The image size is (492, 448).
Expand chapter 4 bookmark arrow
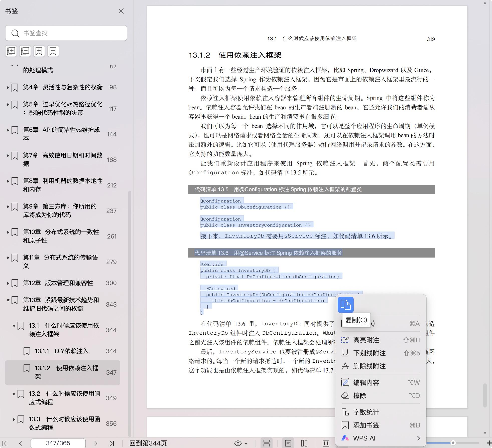point(8,87)
